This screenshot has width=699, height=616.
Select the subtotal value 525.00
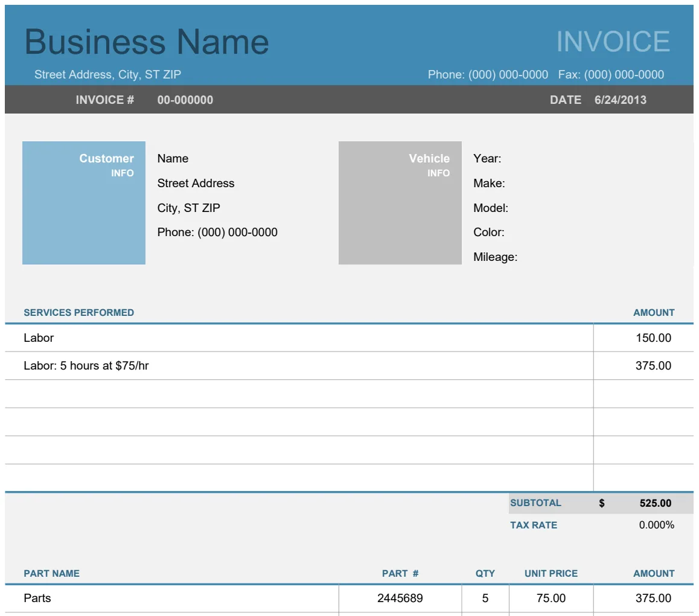click(x=655, y=503)
